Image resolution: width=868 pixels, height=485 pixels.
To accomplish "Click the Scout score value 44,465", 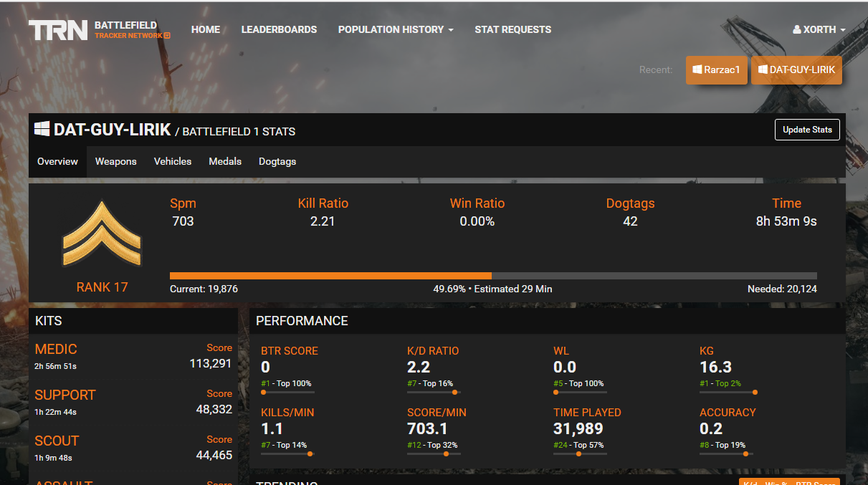I will [x=214, y=455].
